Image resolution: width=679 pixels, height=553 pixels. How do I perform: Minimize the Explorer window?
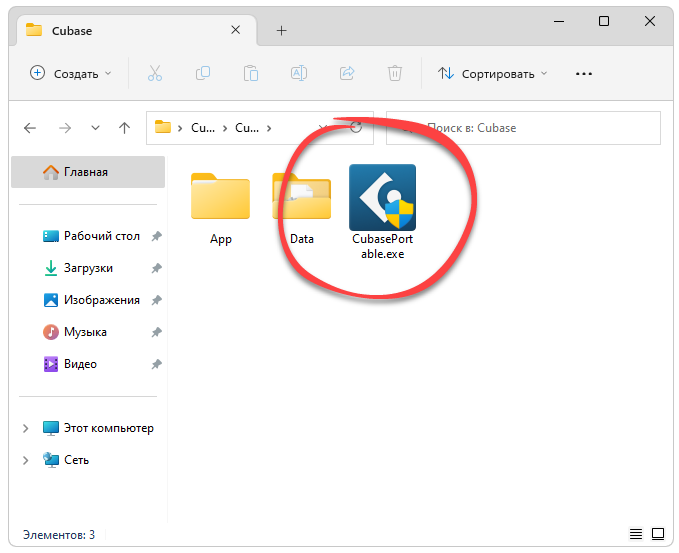point(559,21)
